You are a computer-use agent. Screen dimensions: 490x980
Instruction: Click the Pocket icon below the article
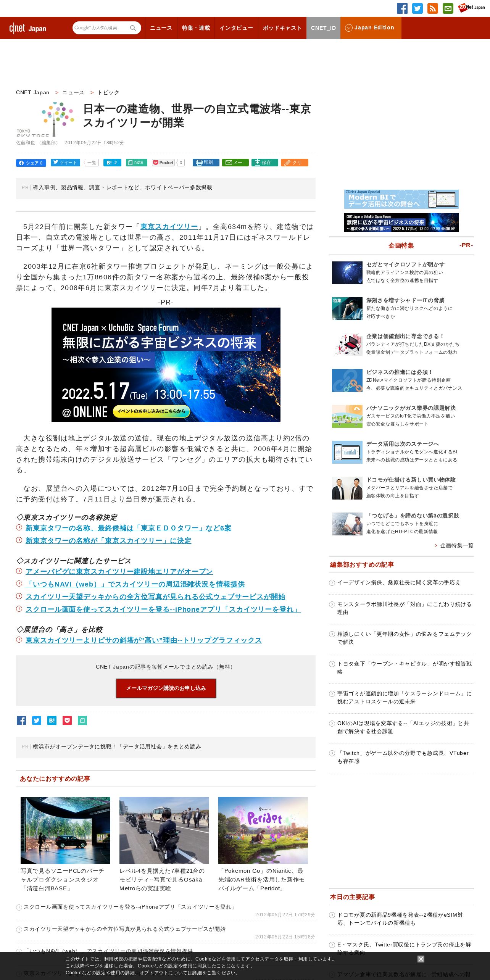pyautogui.click(x=67, y=720)
